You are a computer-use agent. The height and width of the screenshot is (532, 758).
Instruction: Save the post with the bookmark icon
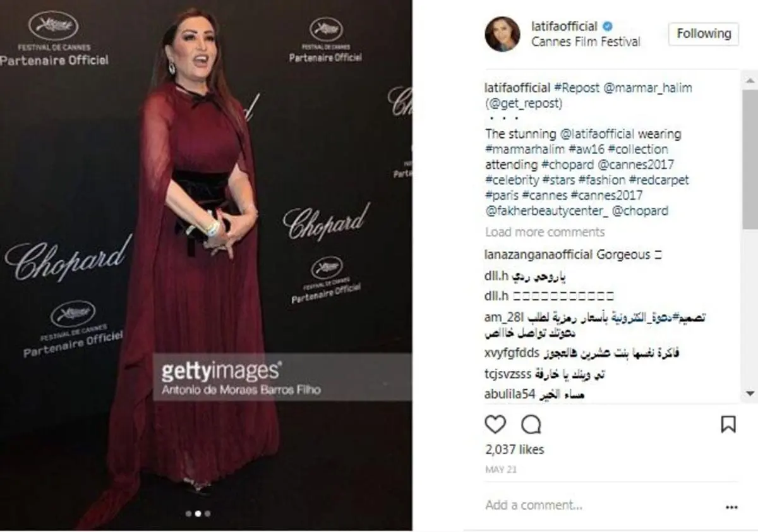click(x=728, y=424)
